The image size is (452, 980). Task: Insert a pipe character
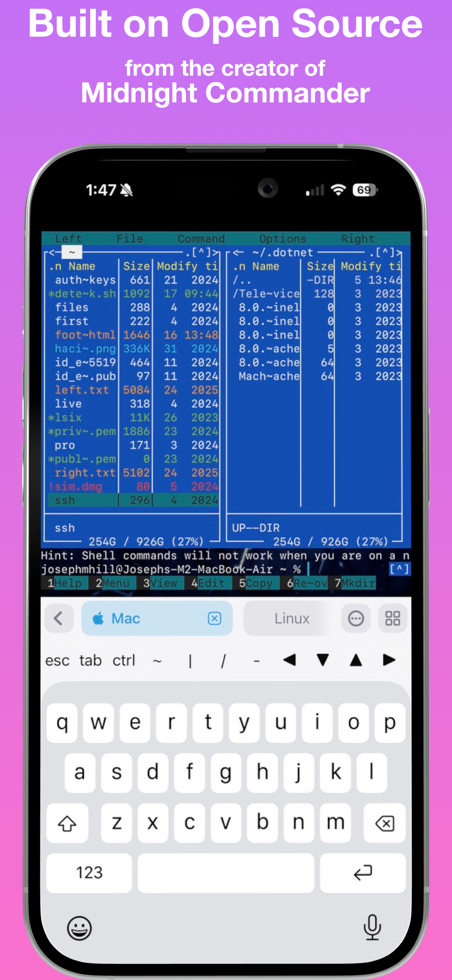pos(190,661)
